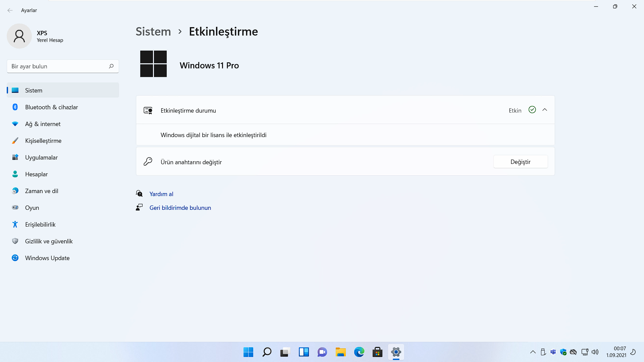Image resolution: width=644 pixels, height=362 pixels.
Task: Open Task View on taskbar
Action: click(285, 352)
